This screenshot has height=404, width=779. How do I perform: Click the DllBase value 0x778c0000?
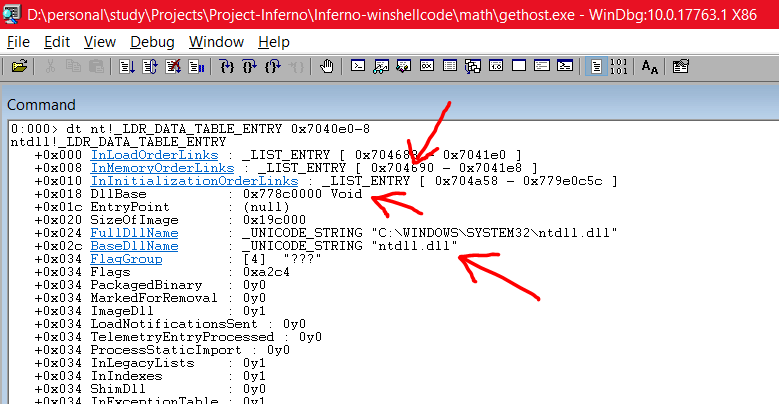282,194
